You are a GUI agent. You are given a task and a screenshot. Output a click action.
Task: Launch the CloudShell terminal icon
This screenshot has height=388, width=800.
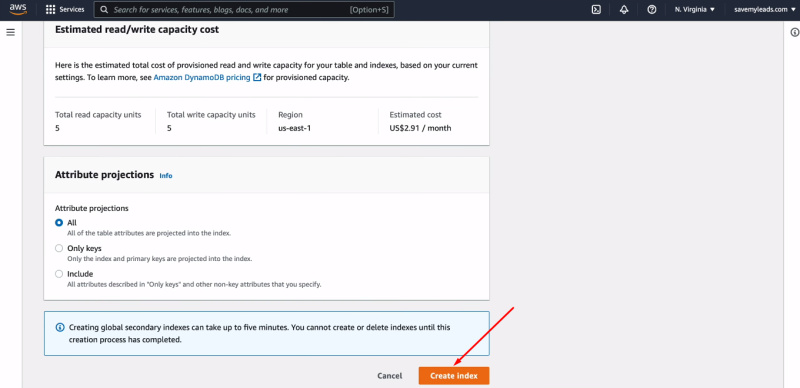click(596, 10)
